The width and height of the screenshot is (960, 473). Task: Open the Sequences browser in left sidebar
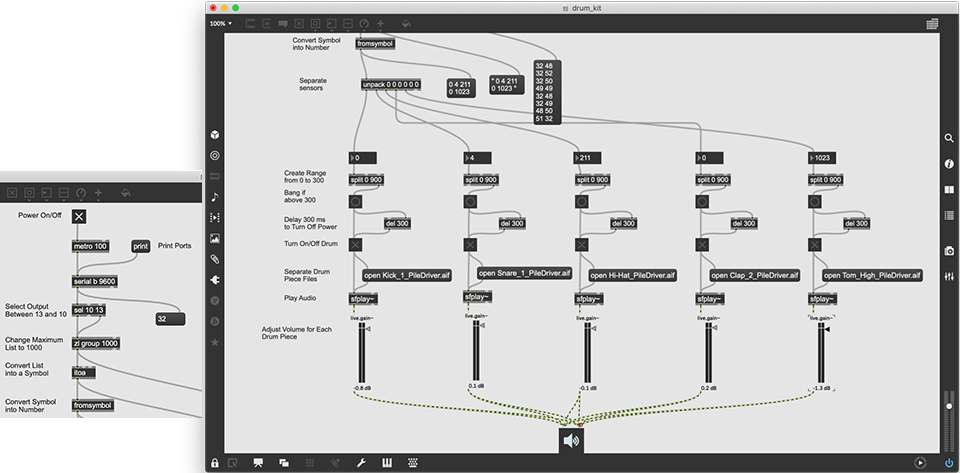coord(214,218)
